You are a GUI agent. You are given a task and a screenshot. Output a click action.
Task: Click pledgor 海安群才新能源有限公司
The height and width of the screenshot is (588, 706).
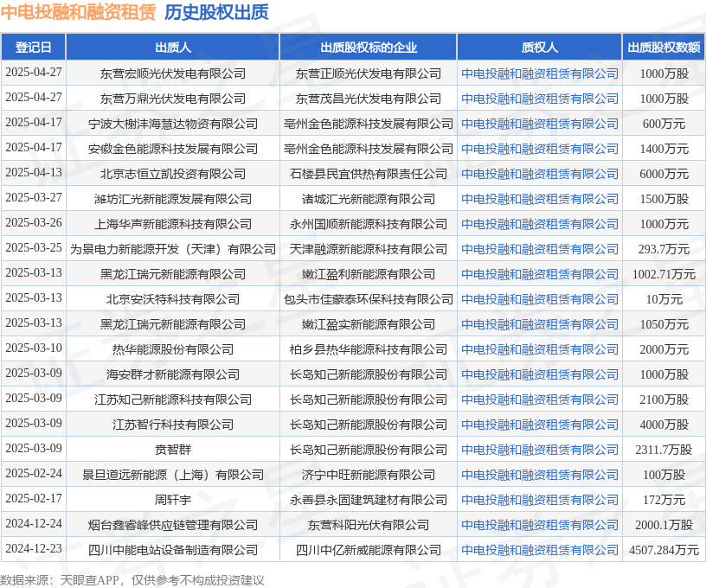[x=173, y=374]
